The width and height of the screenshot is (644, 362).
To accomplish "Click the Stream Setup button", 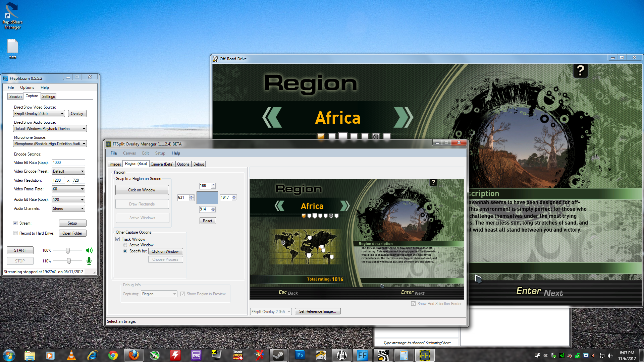I will coord(72,223).
